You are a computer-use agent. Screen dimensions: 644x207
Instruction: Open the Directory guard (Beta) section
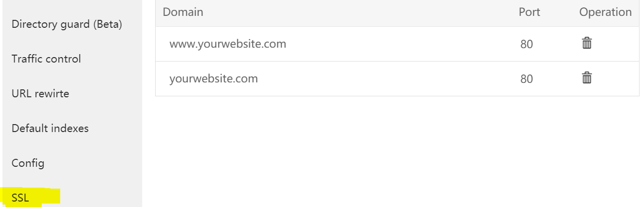[67, 24]
